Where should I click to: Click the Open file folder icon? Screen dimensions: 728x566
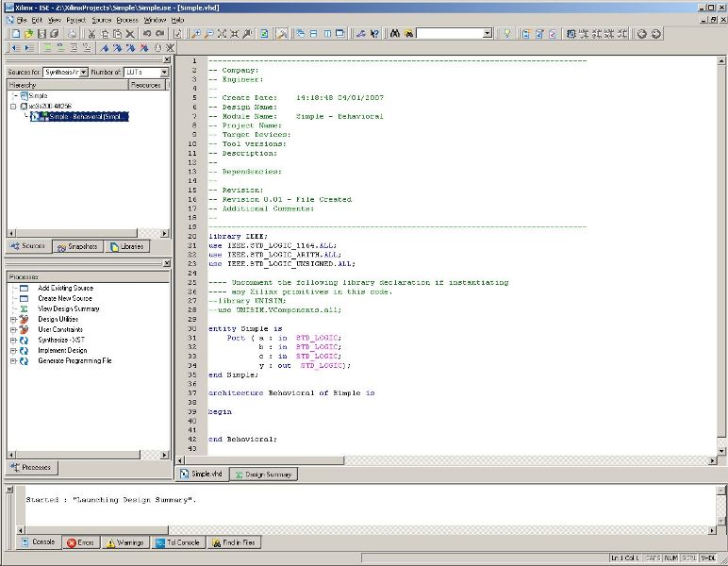click(29, 33)
